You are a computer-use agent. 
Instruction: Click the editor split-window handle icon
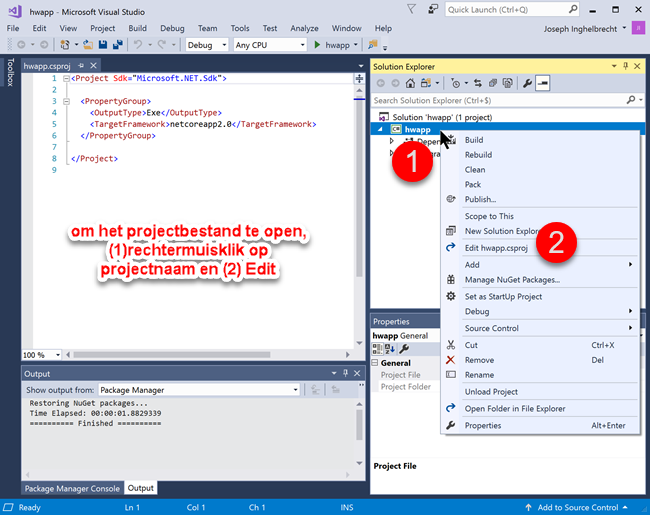click(x=359, y=78)
